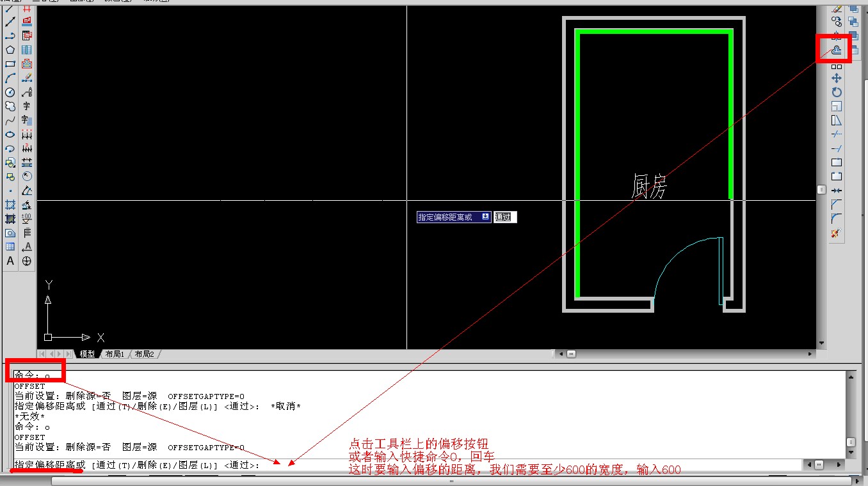The height and width of the screenshot is (486, 868).
Task: Activate the Rotate tool
Action: [836, 93]
